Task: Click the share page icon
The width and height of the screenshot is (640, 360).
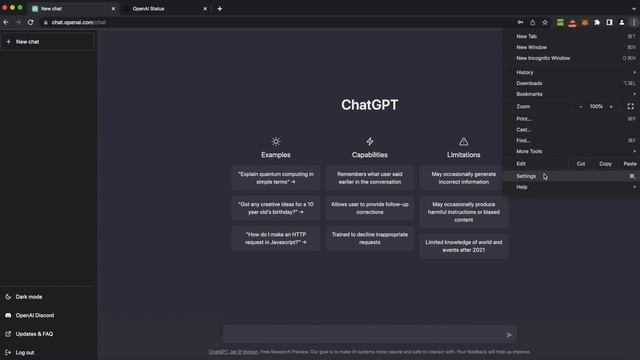Action: coord(533,22)
